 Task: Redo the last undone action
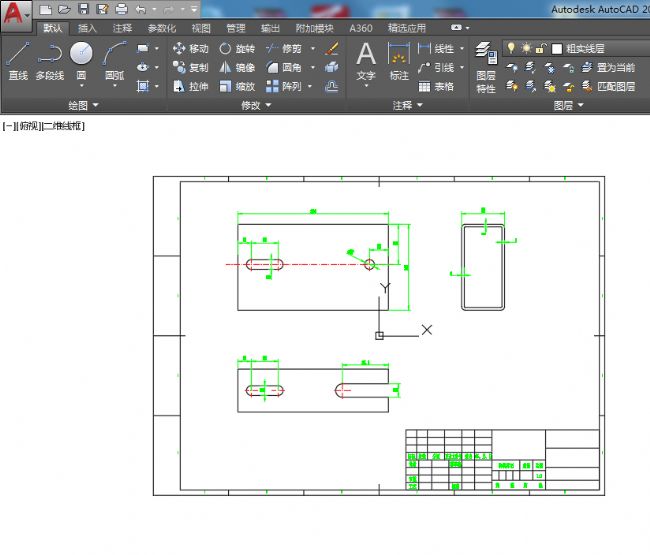pos(169,9)
